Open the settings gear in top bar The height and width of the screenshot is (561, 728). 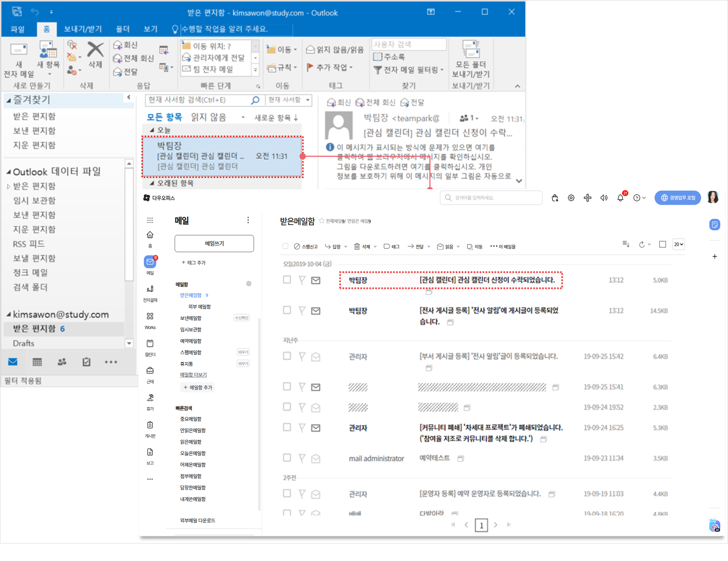(571, 198)
